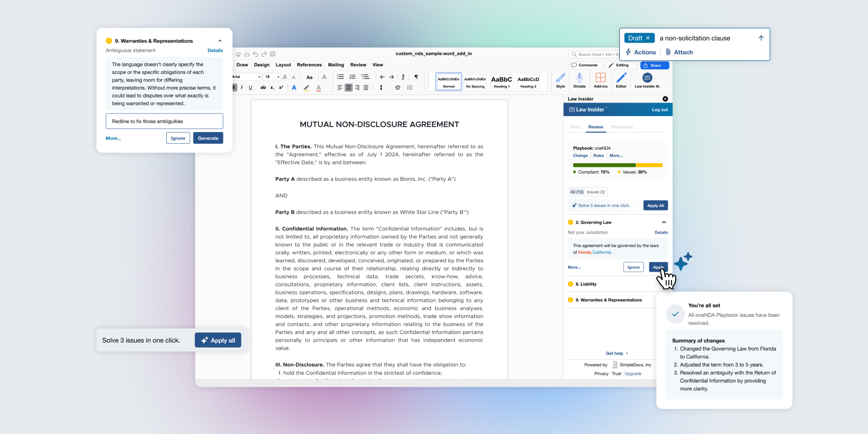Viewport: 868px width, 434px height.
Task: Decrease indent with the left arrow
Action: pos(382,77)
